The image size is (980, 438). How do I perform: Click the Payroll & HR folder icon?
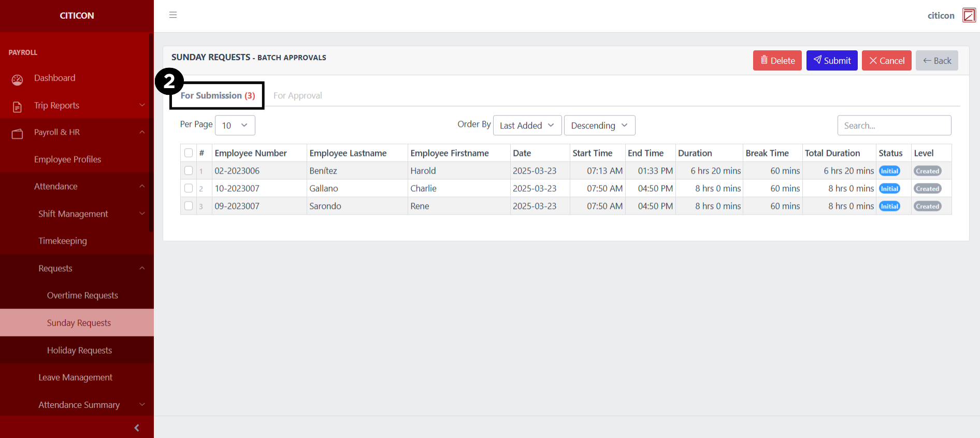click(x=18, y=134)
